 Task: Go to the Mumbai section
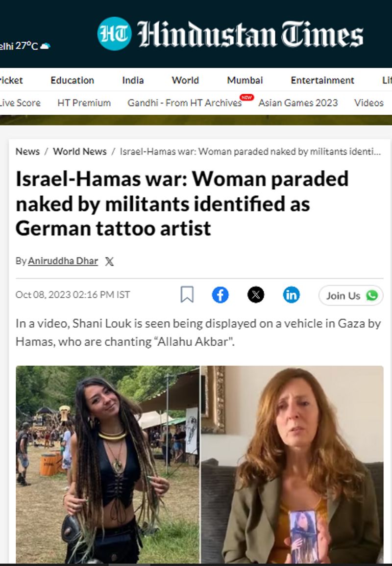click(x=245, y=80)
